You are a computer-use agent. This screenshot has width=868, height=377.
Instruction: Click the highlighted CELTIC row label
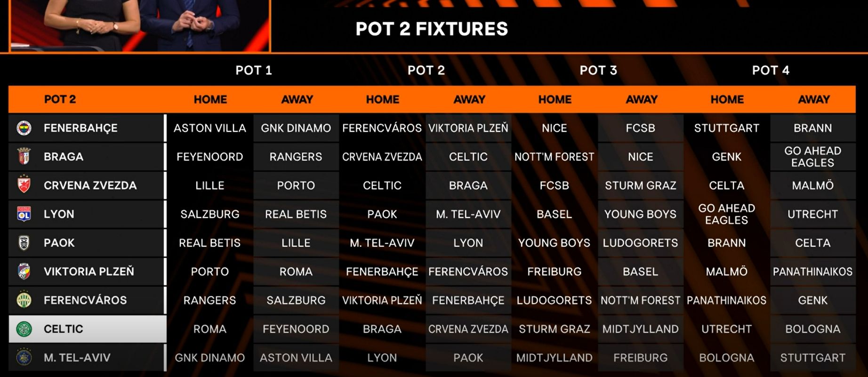coord(88,329)
